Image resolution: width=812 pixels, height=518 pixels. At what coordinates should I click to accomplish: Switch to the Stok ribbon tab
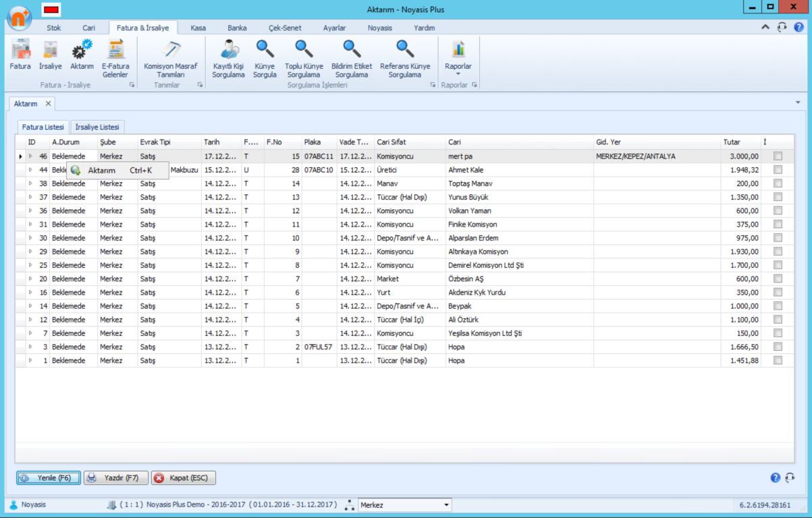point(54,28)
